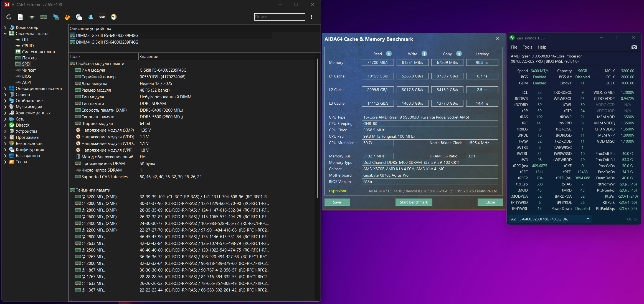The image size is (644, 304).
Task: Take a screenshot with ZenTimings camera icon
Action: click(634, 47)
